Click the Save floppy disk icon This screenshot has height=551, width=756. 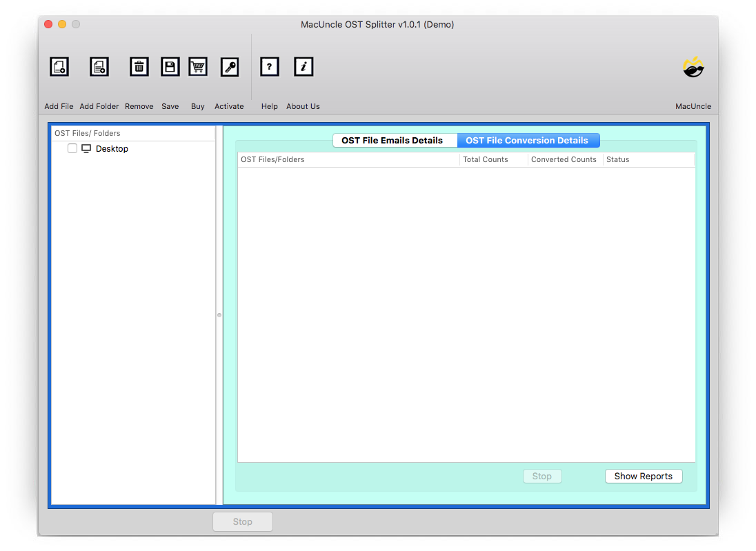pos(170,67)
